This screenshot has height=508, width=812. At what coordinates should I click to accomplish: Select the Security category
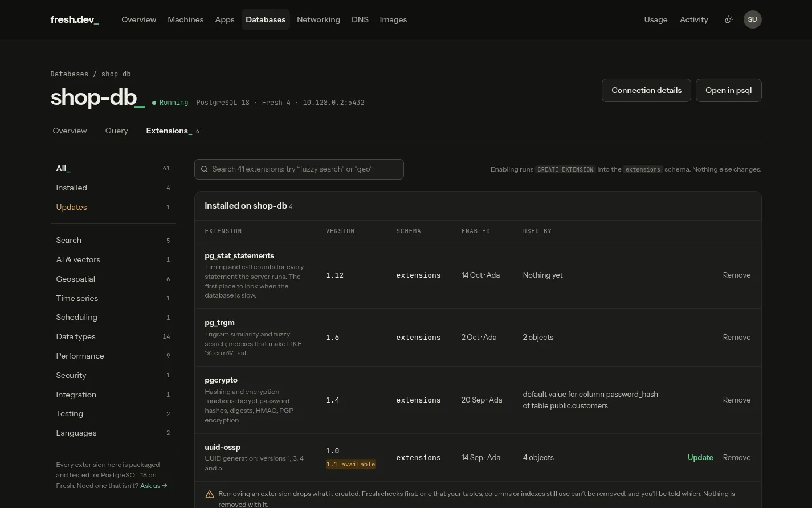pyautogui.click(x=113, y=375)
